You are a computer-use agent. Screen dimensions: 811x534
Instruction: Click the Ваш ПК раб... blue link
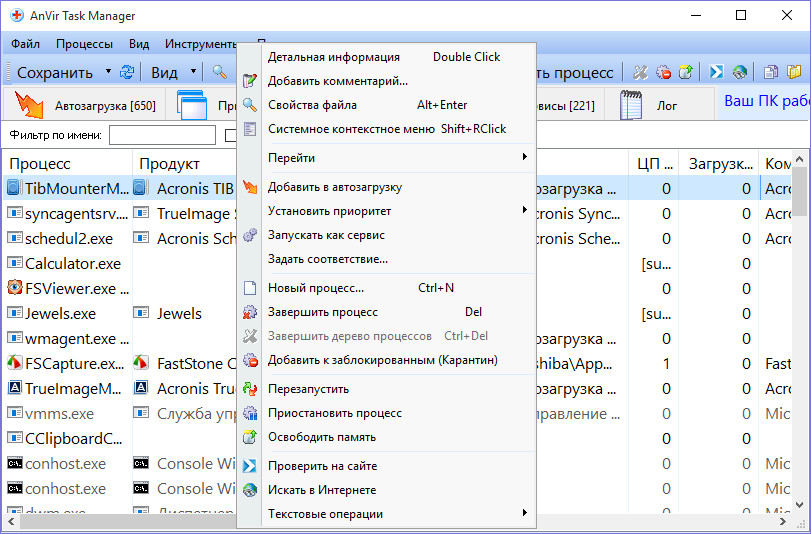point(767,101)
